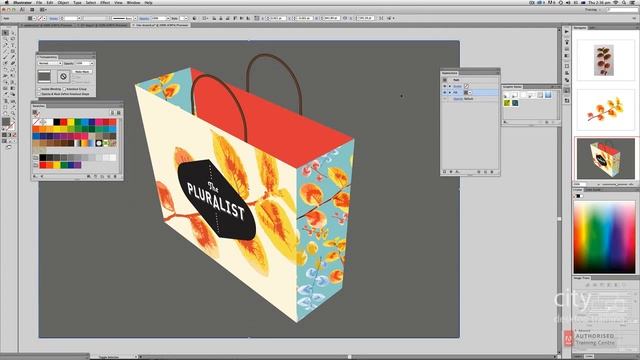Switch Swatches panel to list view
Screen dimensions: 640x360
coord(112,113)
